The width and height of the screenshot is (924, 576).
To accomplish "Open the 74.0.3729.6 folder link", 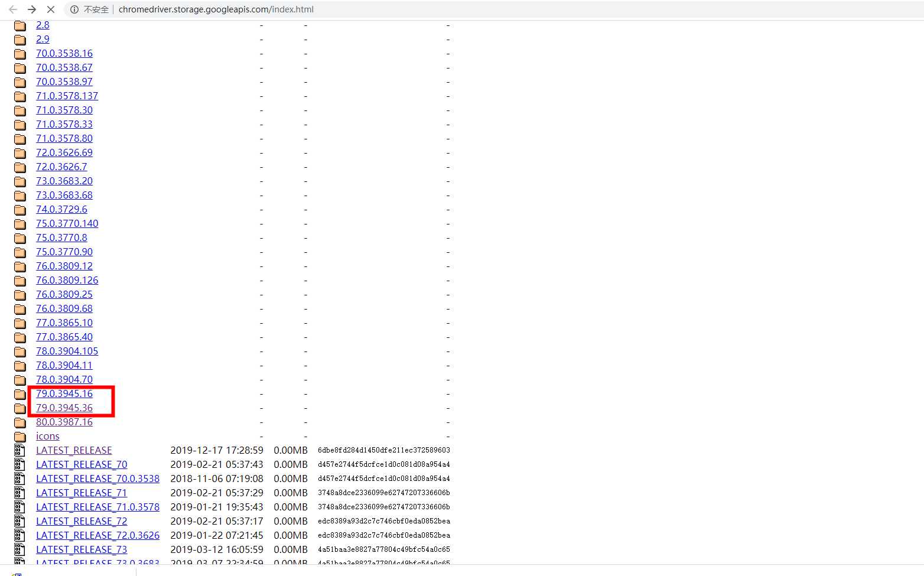I will 61,209.
